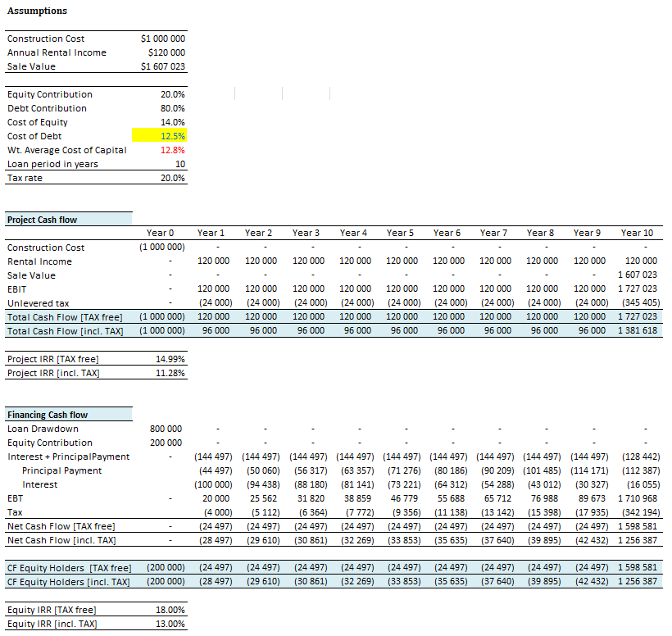Click the Assumptions title at the top
672x636 pixels.
(x=38, y=11)
